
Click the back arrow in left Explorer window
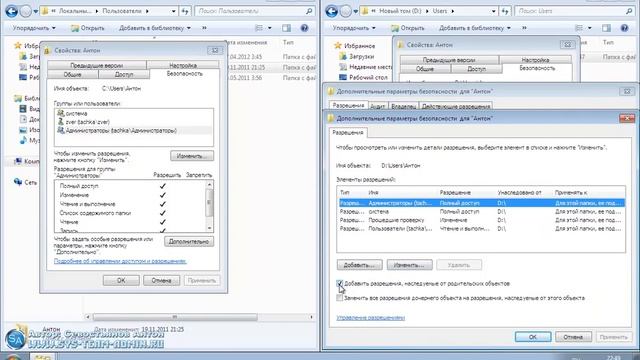click(11, 11)
